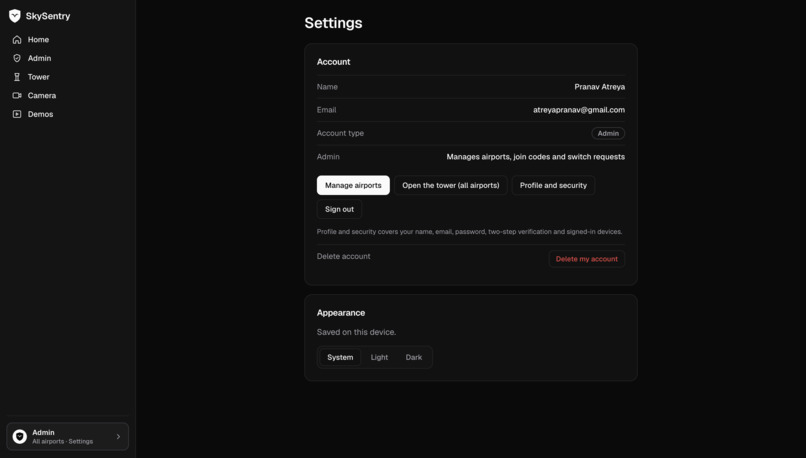This screenshot has height=458, width=806.
Task: Click the SkySentry shield logo icon
Action: pos(14,16)
